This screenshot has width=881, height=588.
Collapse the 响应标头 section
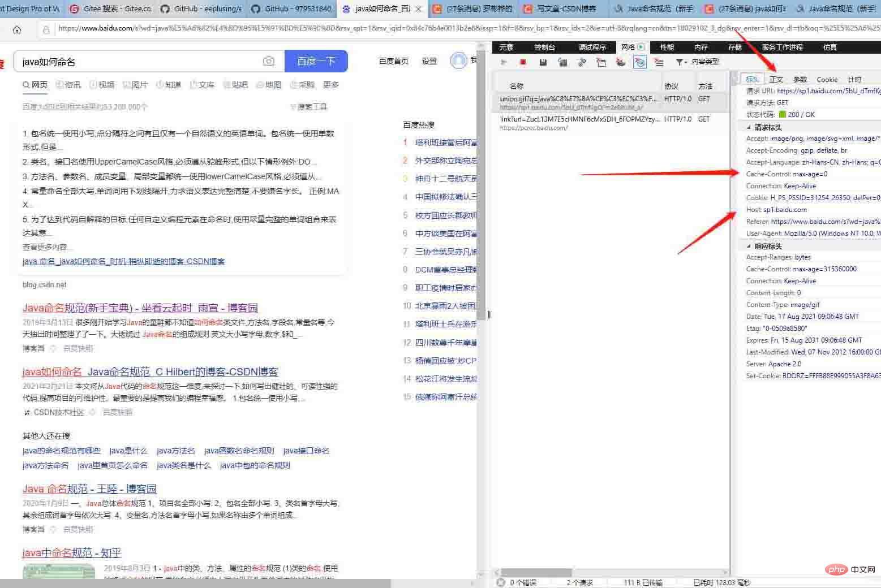coord(749,247)
